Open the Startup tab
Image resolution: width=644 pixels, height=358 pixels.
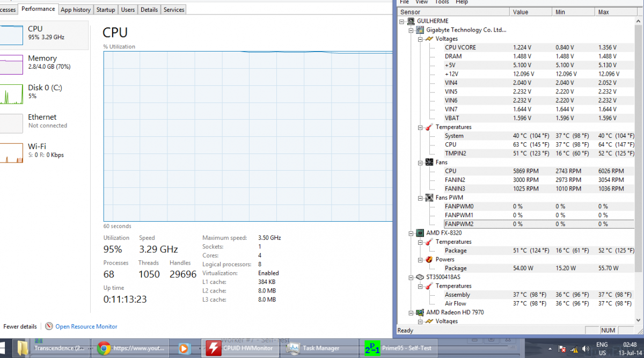[x=106, y=10]
